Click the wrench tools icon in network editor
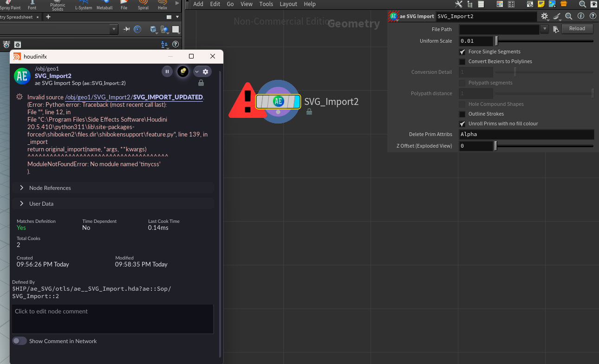This screenshot has height=364, width=599. pos(459,4)
